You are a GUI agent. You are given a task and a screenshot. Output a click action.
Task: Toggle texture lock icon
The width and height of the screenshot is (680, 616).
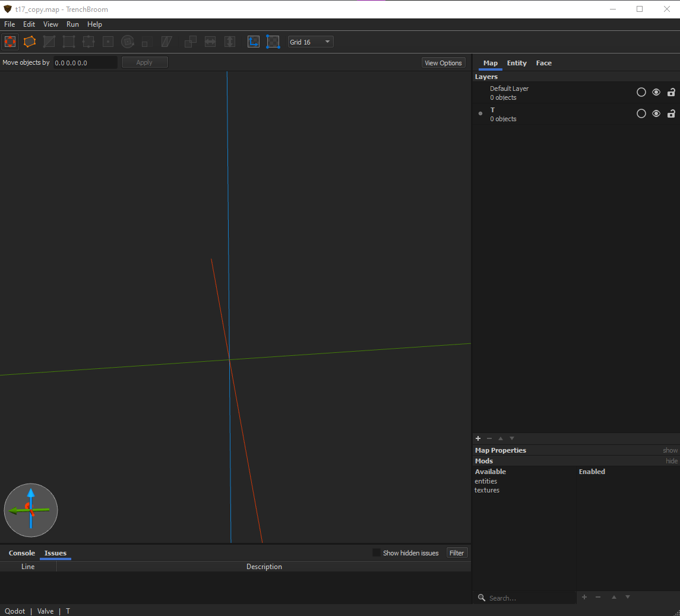(253, 42)
